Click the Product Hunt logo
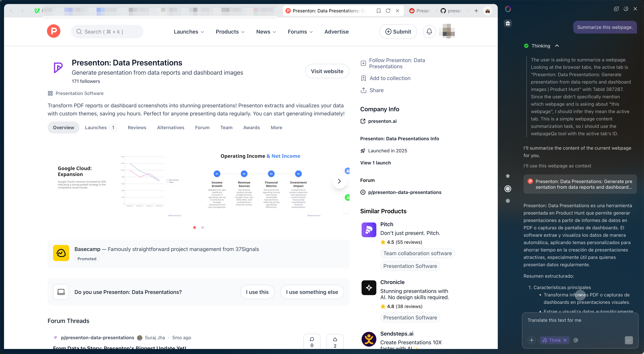This screenshot has height=354, width=644. point(53,31)
